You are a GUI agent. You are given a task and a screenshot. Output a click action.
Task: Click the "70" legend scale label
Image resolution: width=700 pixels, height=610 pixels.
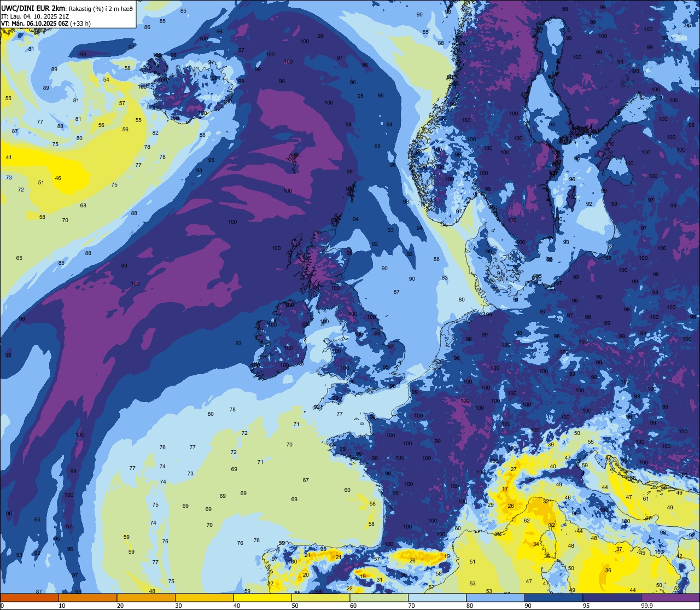coord(411,606)
